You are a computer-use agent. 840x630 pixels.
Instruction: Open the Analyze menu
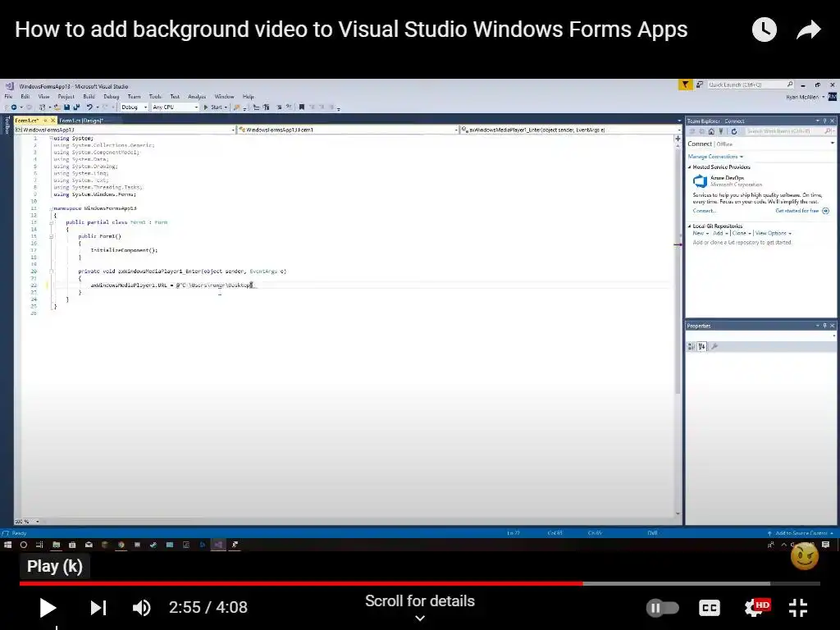[x=197, y=97]
